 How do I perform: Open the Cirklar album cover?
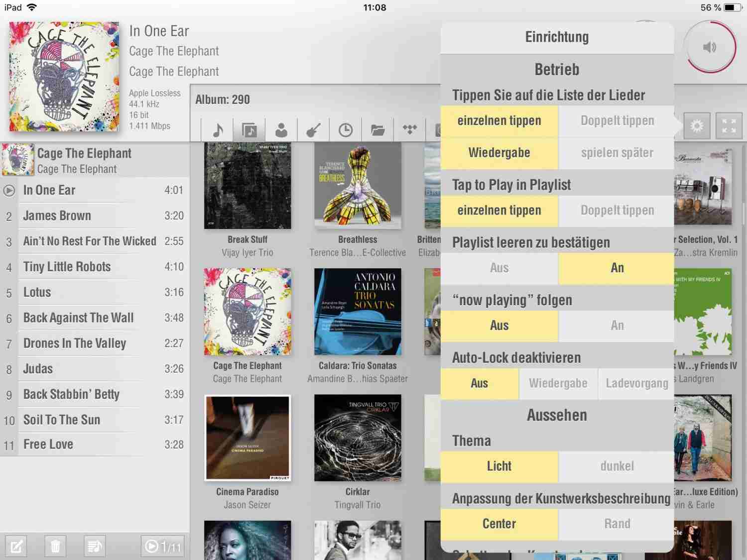pos(358,438)
